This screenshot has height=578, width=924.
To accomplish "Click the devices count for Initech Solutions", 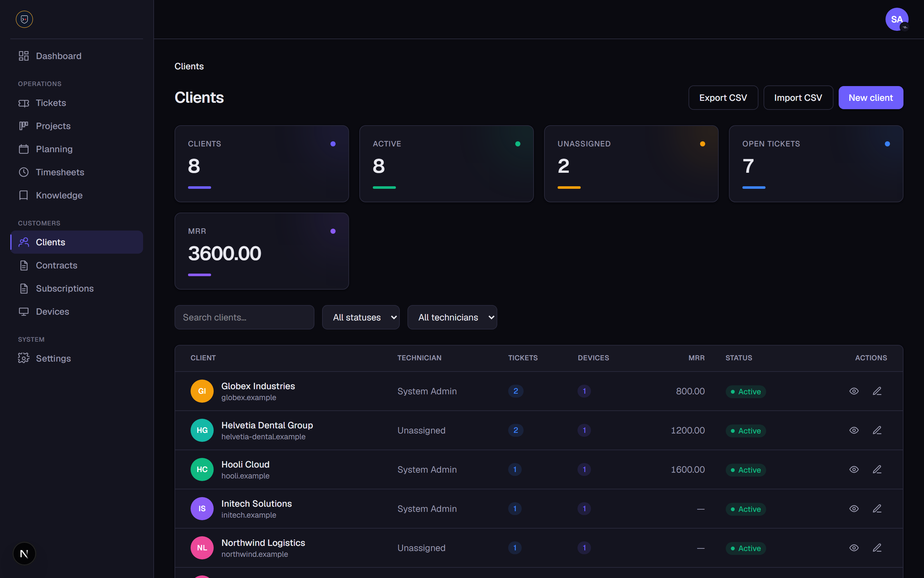I will coord(584,508).
